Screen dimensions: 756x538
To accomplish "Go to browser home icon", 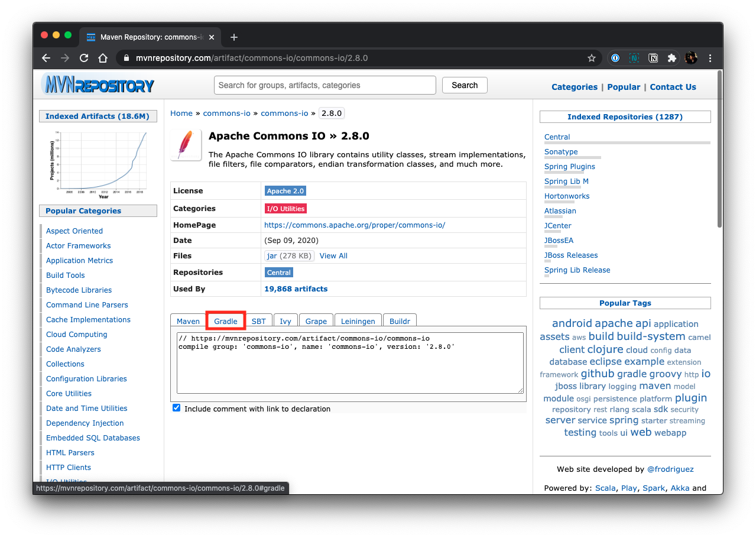I will tap(103, 58).
